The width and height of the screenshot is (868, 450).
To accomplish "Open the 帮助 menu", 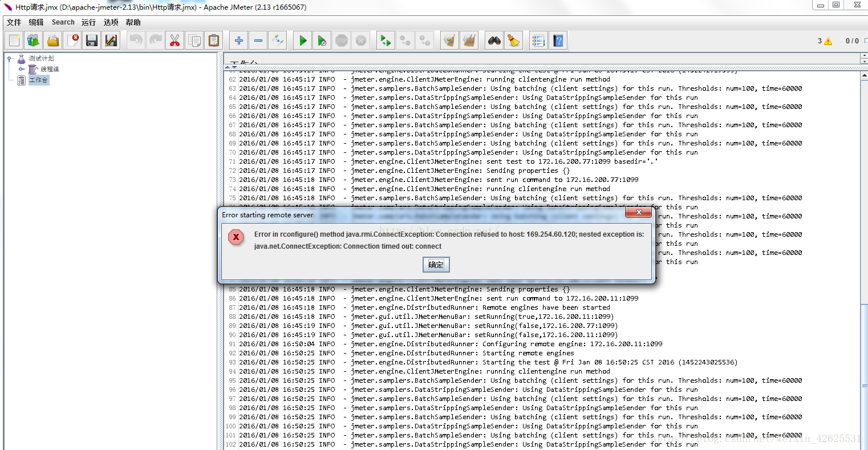I will 133,22.
